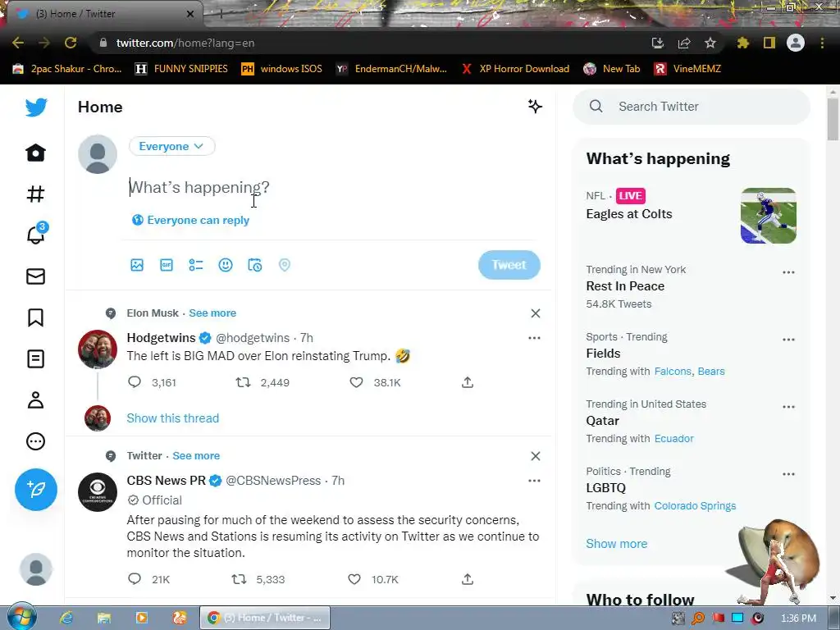Dismiss the Elon Musk topic suggestion
Viewport: 840px width, 630px height.
pos(535,313)
